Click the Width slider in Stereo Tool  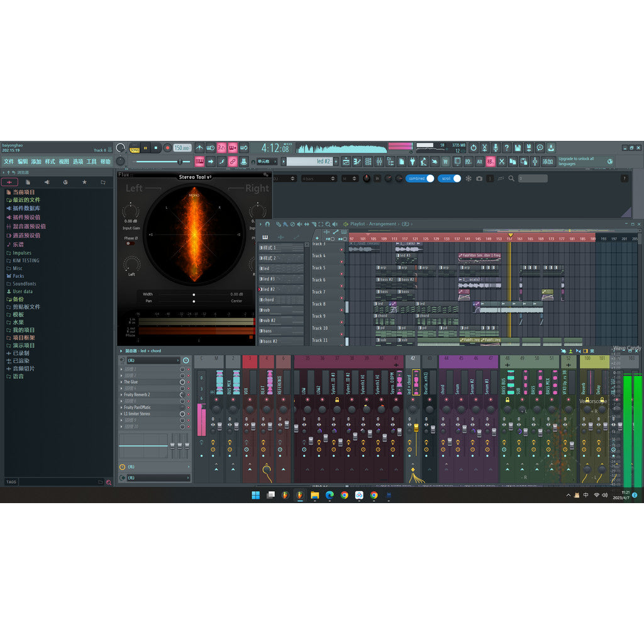(x=194, y=294)
